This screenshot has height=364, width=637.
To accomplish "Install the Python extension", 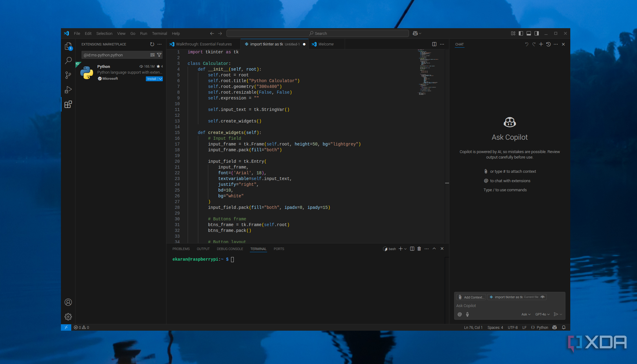I will pyautogui.click(x=151, y=79).
